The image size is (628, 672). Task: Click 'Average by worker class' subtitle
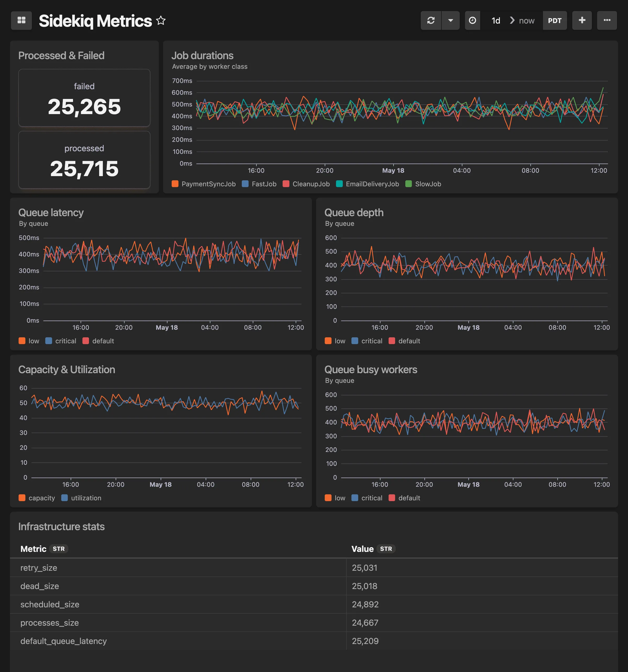[210, 66]
